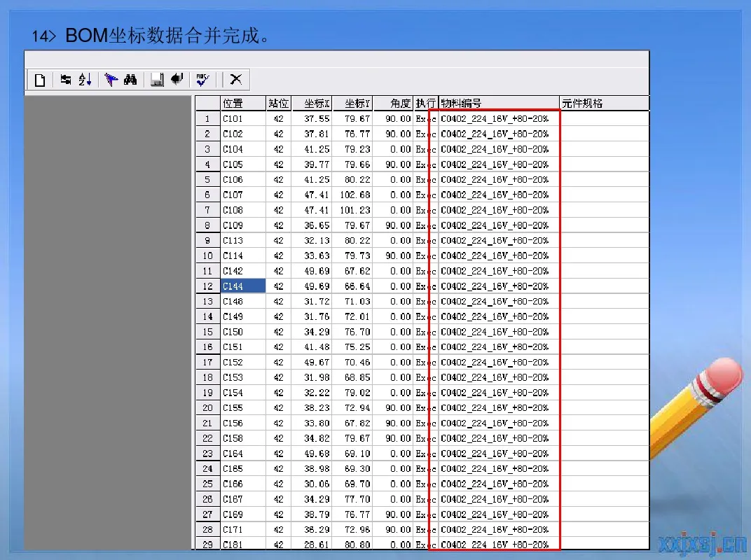Click the 位置 column header
Viewport: 751px width, 560px height.
[x=243, y=104]
